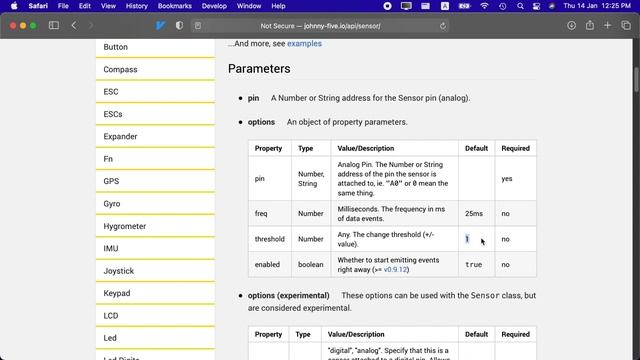Click the address bar URL field

pyautogui.click(x=320, y=26)
